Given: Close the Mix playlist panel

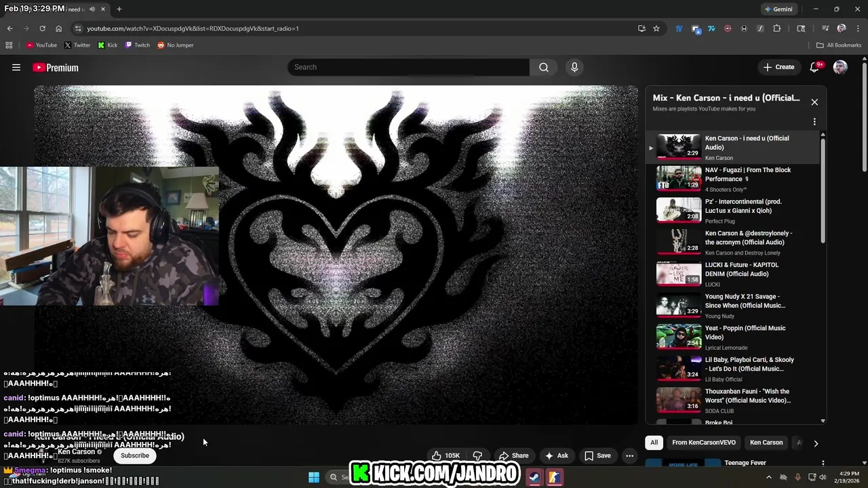Looking at the screenshot, I should click(x=814, y=102).
